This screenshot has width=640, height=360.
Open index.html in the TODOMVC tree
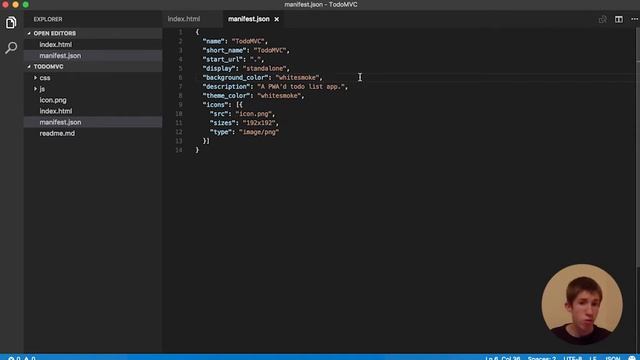(56, 111)
